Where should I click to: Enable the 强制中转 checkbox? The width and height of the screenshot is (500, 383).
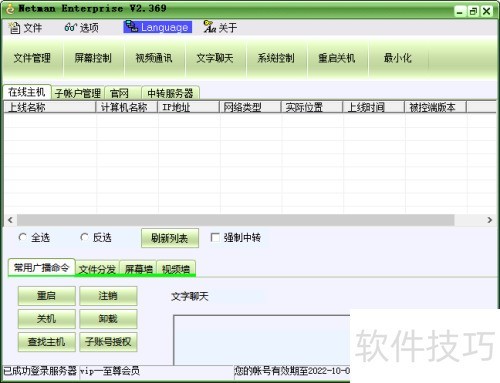coord(215,238)
